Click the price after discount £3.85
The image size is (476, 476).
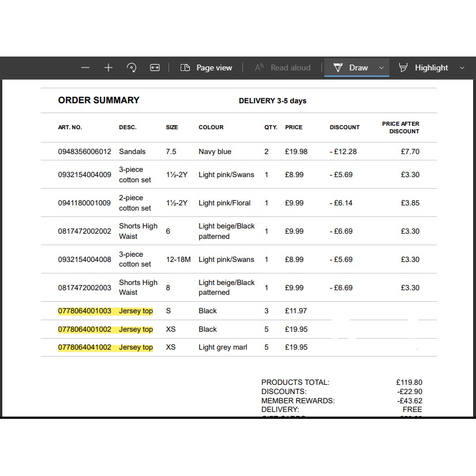coord(410,203)
